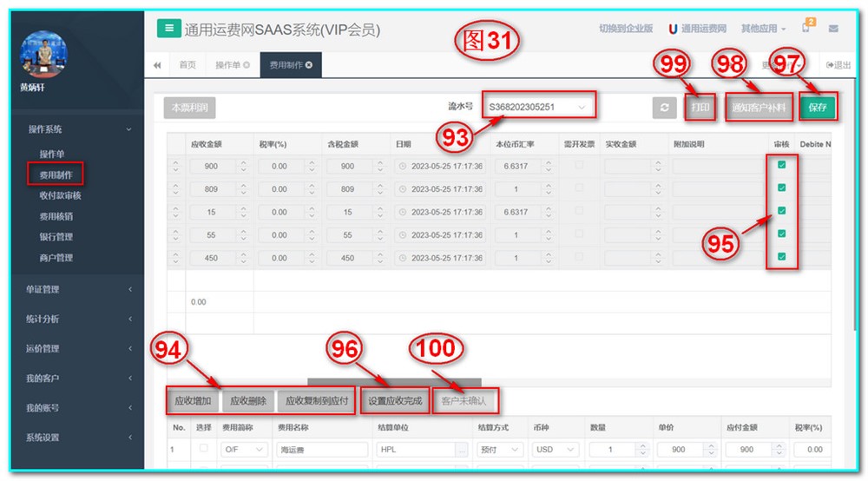This screenshot has width=868, height=481.
Task: Click the ellipsis button in HPL field
Action: click(x=460, y=450)
